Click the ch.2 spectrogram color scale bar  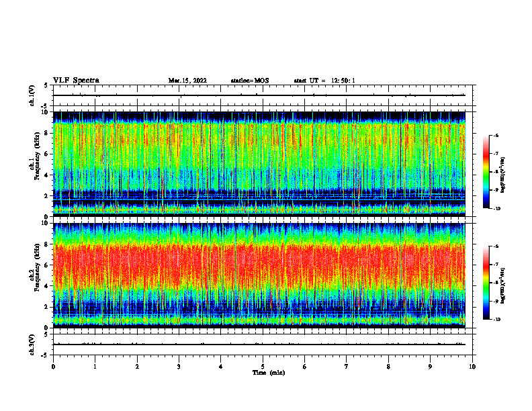pos(486,283)
